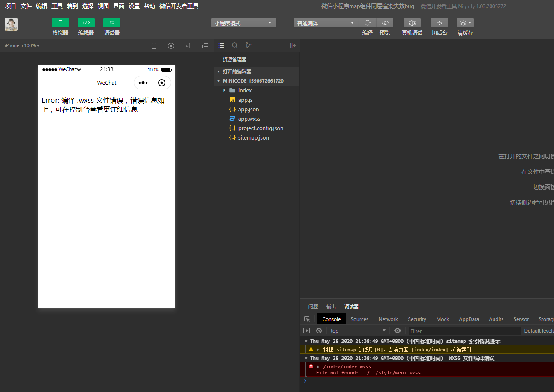
Task: Switch to the Network tab
Action: pos(388,319)
